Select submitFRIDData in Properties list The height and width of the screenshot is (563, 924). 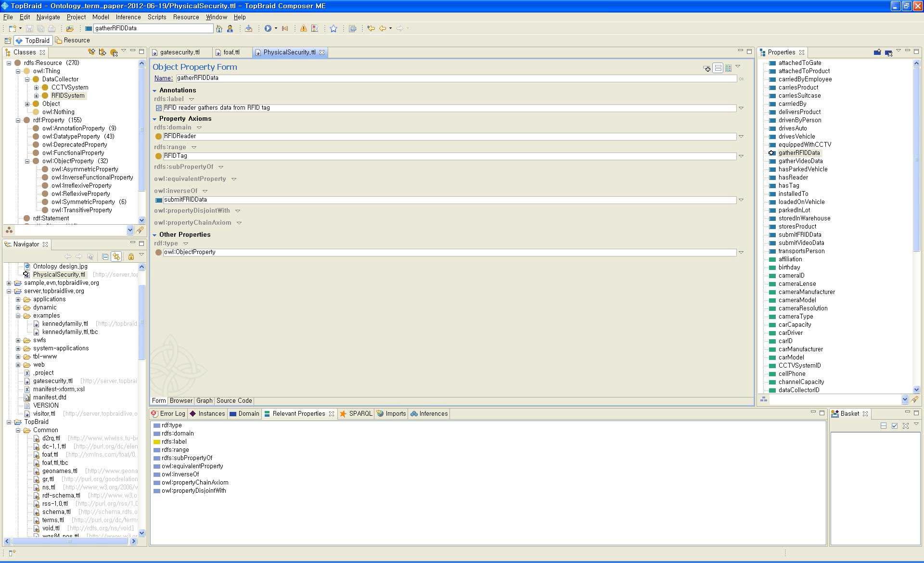coord(799,235)
